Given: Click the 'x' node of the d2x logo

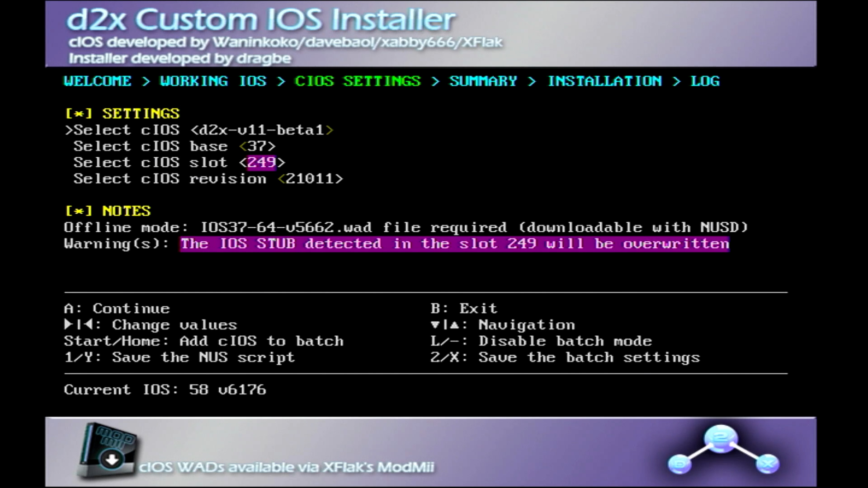Looking at the screenshot, I should coord(767,463).
